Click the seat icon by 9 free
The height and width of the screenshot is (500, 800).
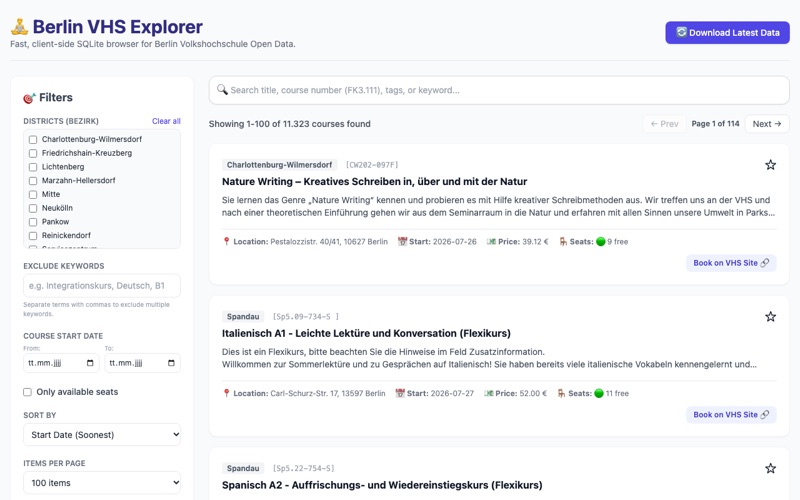pos(563,241)
